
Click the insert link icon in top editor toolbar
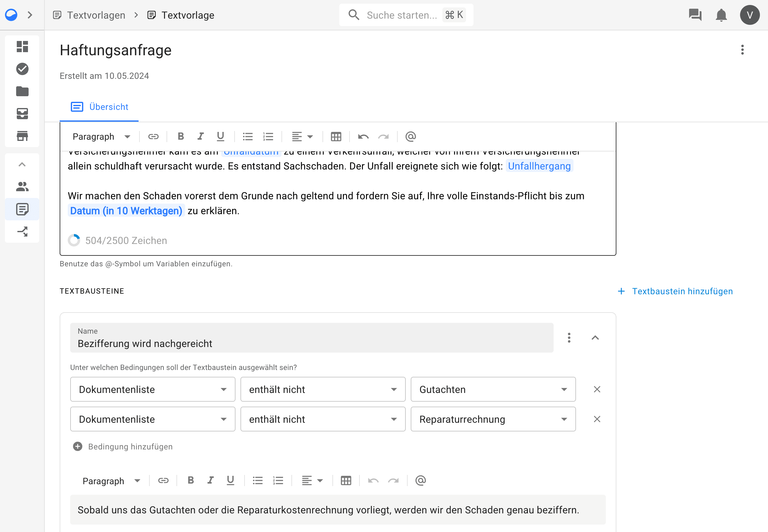[x=153, y=137]
